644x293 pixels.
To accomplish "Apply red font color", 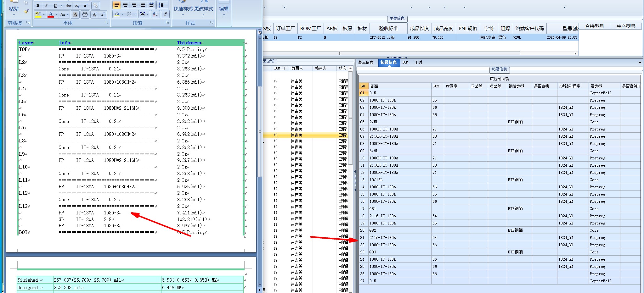I will [51, 14].
